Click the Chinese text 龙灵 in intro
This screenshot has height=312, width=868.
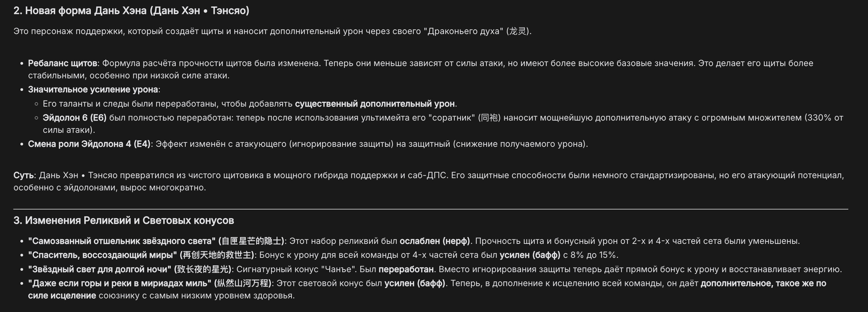pyautogui.click(x=517, y=31)
